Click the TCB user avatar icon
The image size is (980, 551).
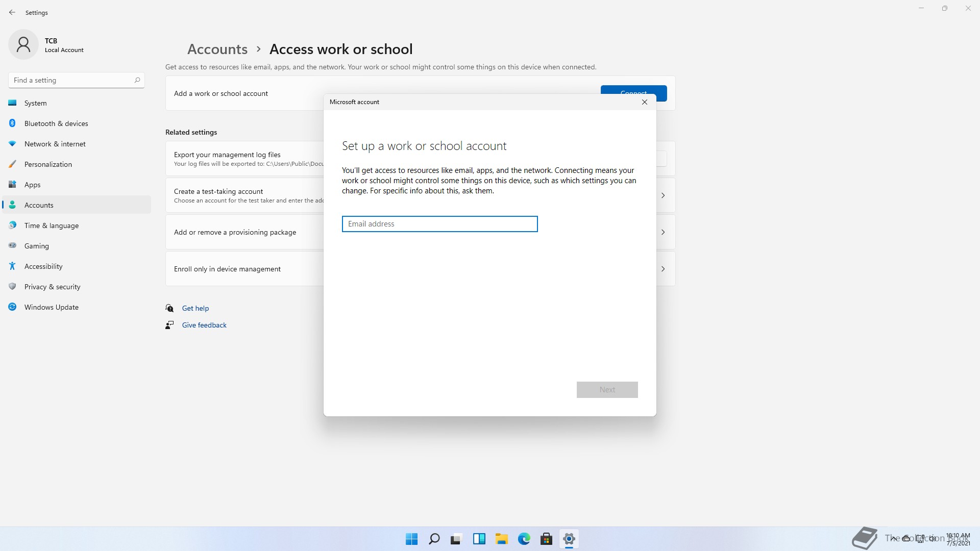click(x=23, y=45)
